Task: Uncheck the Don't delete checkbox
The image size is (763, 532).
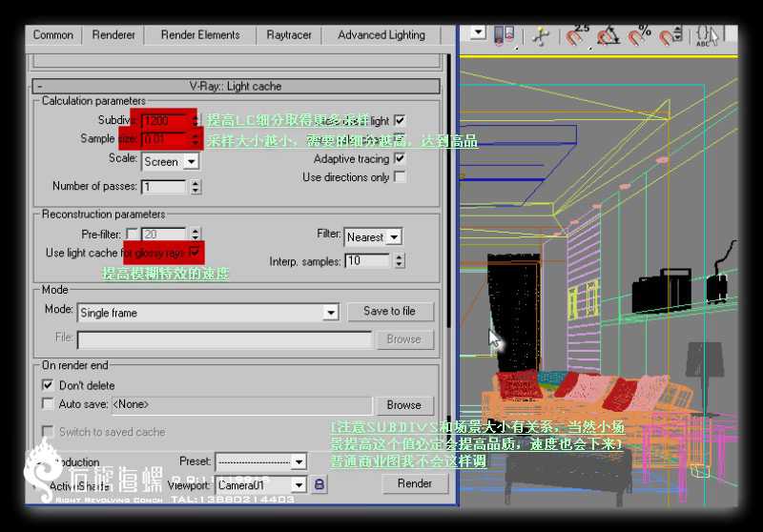Action: click(48, 385)
